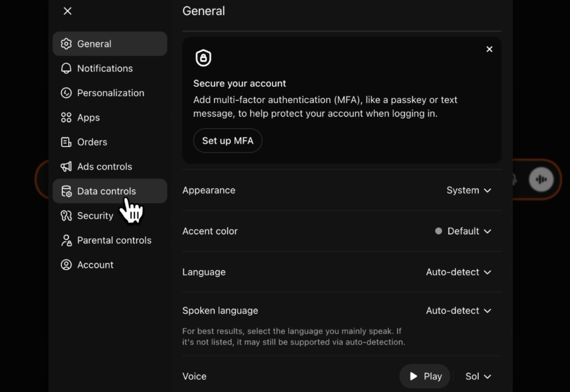Click the Apps grid icon
Viewport: 570px width, 392px height.
click(x=66, y=118)
